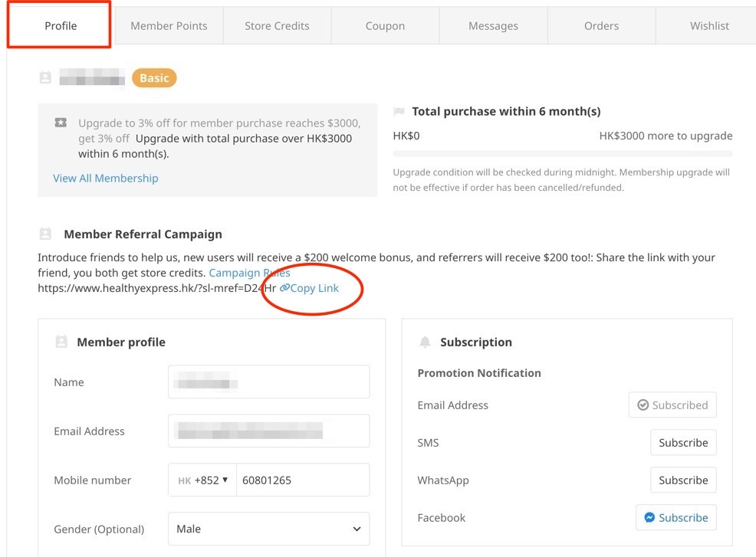756x557 pixels.
Task: Open the Gender selection dropdown
Action: (x=268, y=529)
